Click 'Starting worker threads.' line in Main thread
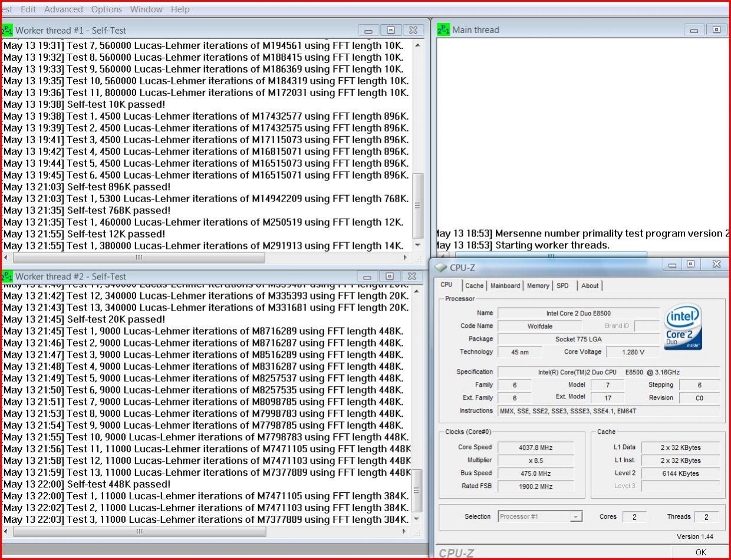 tap(522, 245)
